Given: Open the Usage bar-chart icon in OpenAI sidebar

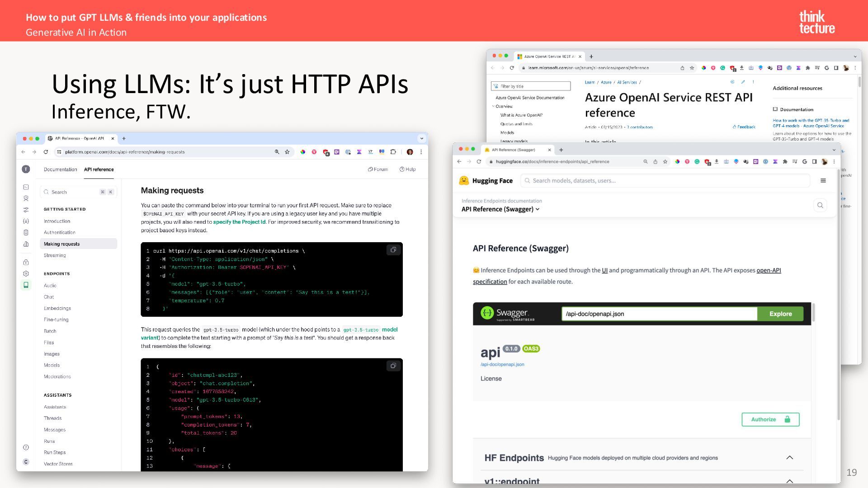Looking at the screenshot, I should click(26, 244).
